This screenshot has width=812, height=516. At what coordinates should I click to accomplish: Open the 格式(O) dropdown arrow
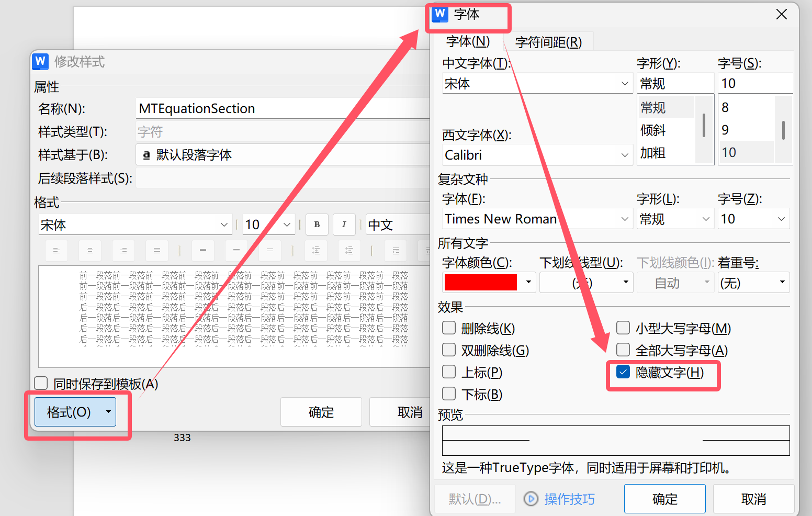[x=109, y=412]
